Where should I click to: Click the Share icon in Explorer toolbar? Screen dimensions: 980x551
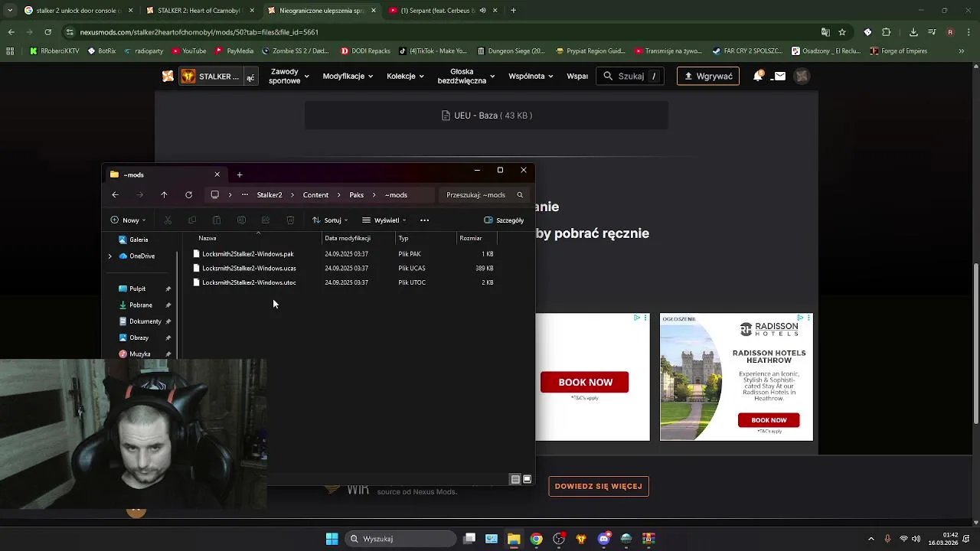coord(266,220)
